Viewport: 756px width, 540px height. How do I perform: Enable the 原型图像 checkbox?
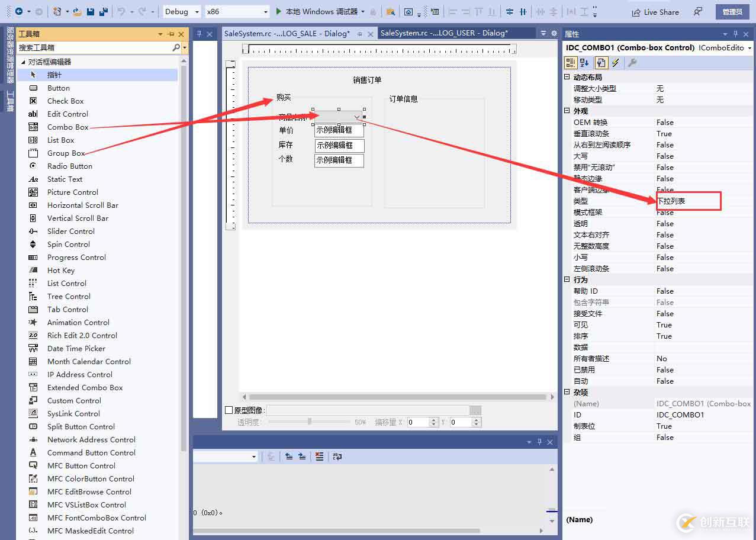[x=229, y=410]
